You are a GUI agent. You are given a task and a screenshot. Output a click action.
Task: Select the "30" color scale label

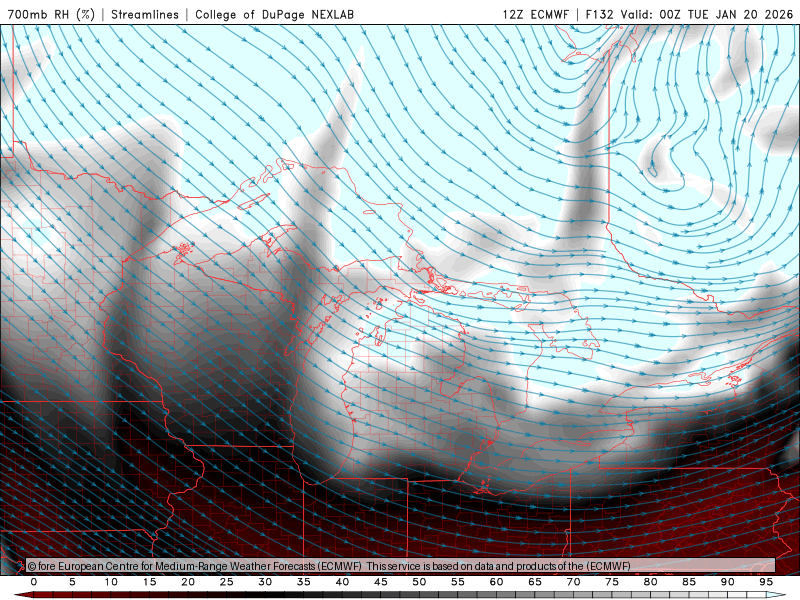tap(265, 582)
